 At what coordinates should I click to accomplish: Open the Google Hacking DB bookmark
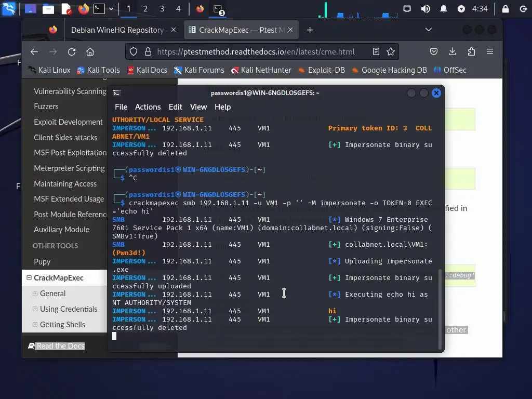[x=390, y=70]
